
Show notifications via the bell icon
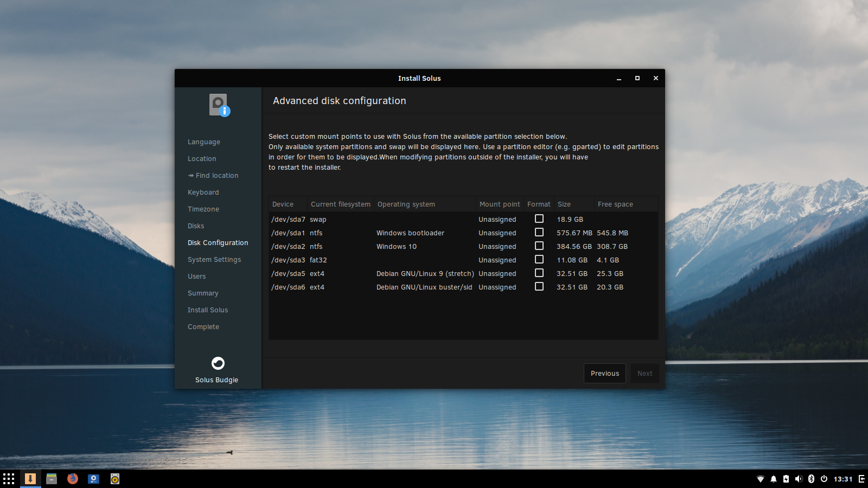coord(774,479)
